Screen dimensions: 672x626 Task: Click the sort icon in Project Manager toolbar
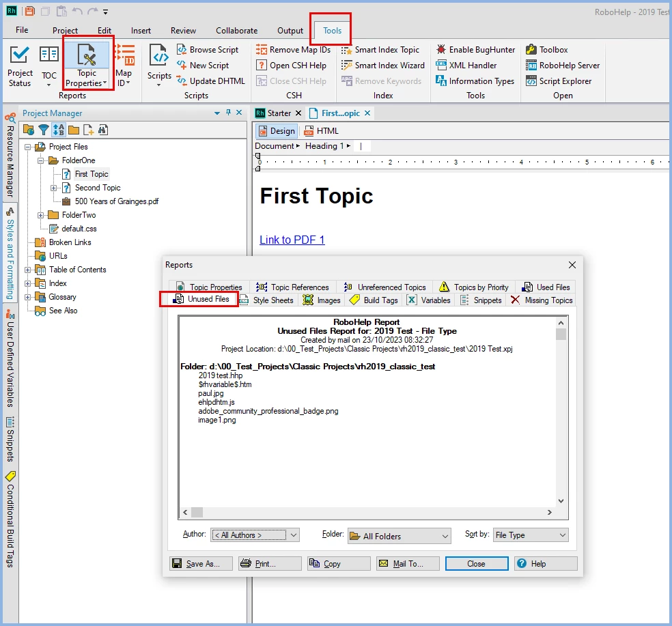click(59, 130)
